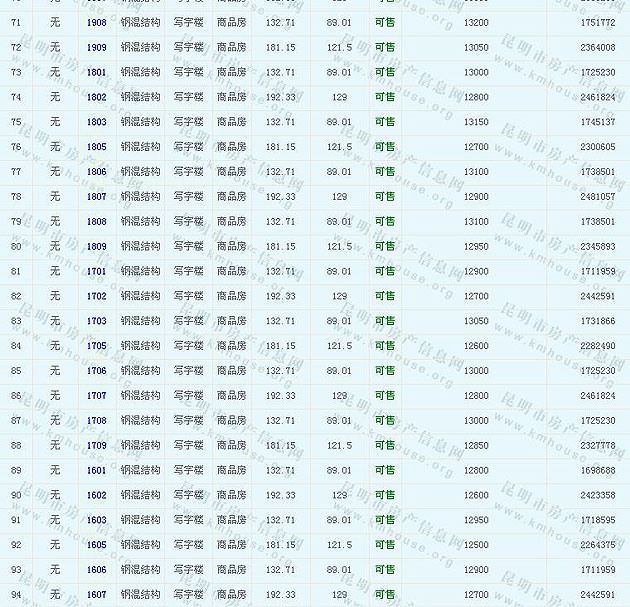The height and width of the screenshot is (607, 630).
Task: Select room 1607 link
Action: pos(96,595)
